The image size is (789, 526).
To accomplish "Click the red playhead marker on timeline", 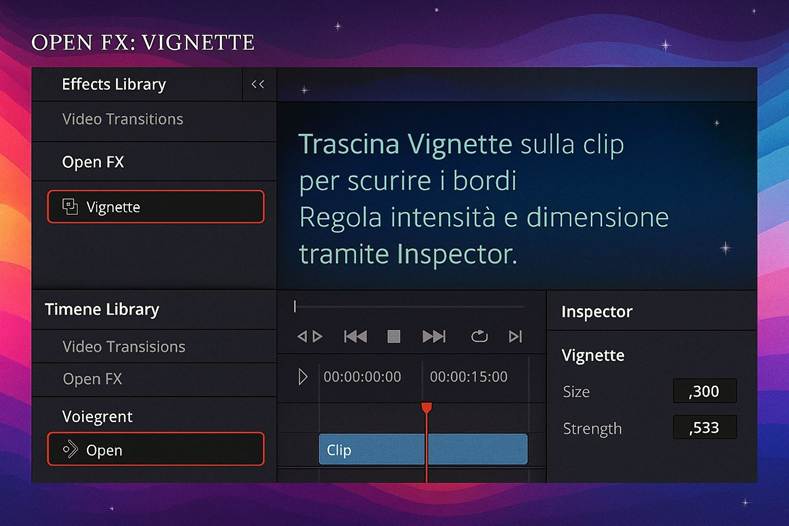I will (426, 408).
